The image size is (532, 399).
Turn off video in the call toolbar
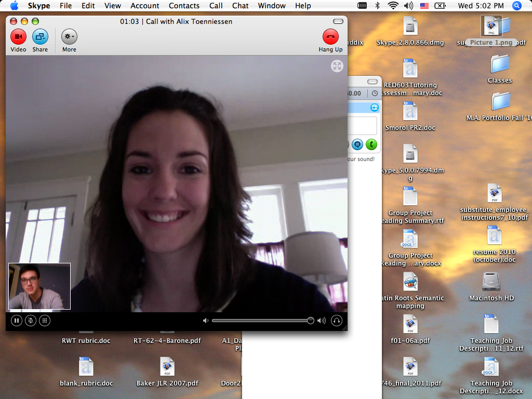(x=18, y=37)
